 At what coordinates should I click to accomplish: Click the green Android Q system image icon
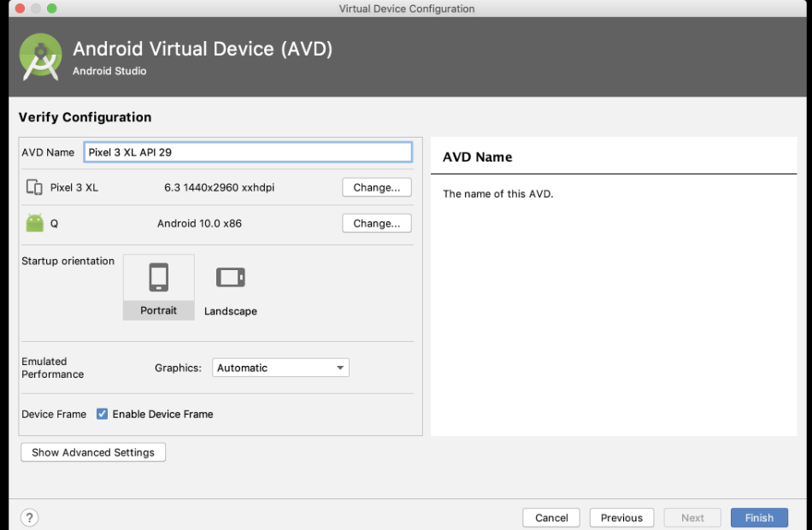[x=34, y=223]
